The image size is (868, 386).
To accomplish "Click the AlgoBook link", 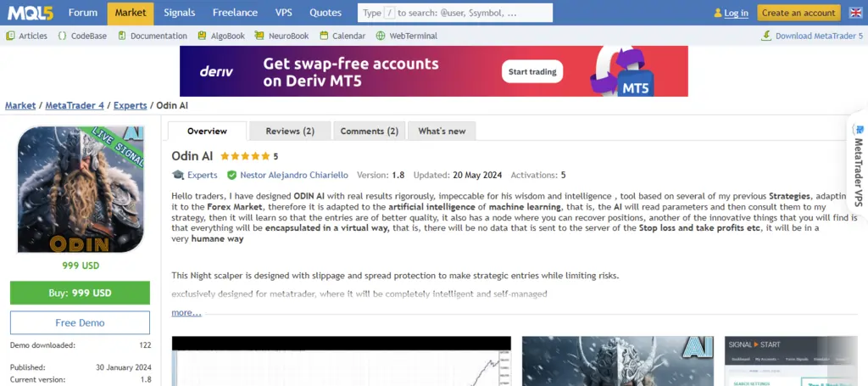I will tap(227, 36).
